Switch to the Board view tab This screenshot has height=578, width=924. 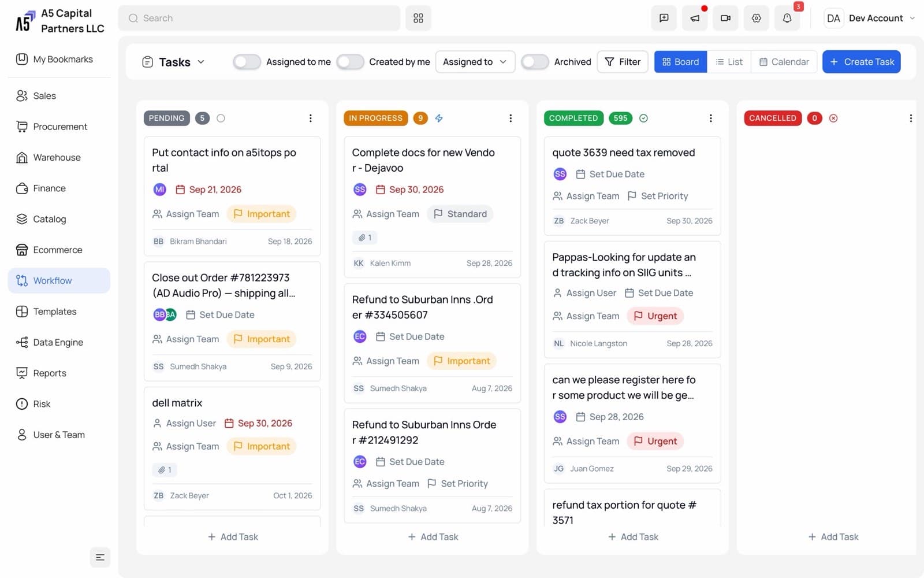[680, 62]
